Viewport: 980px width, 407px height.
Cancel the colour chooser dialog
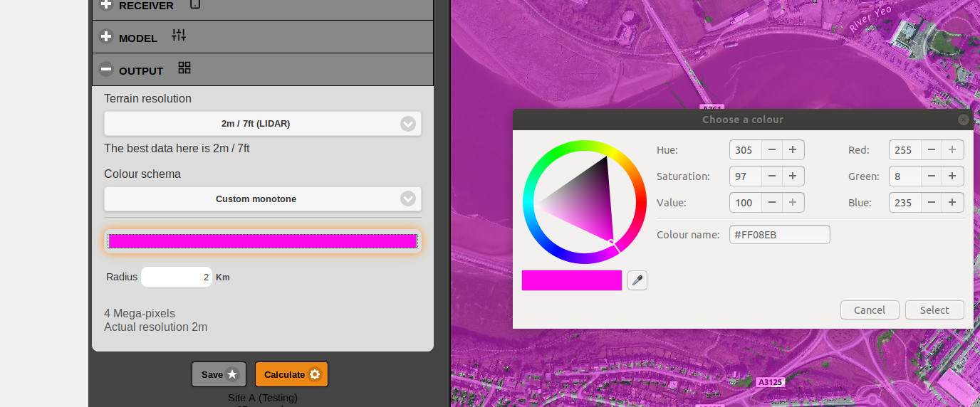869,310
